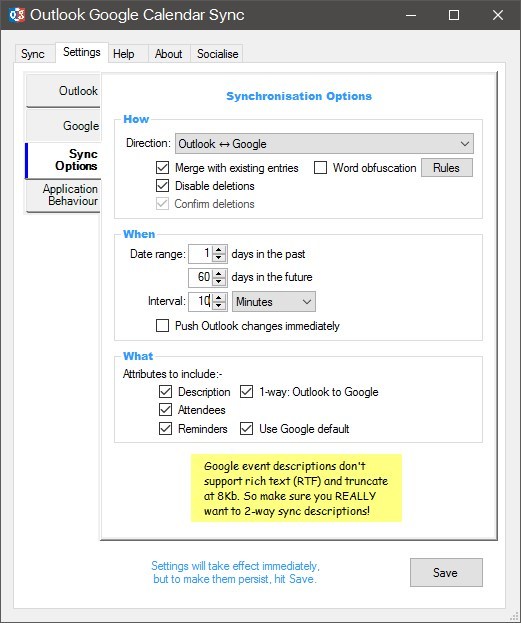Maximize the application window

click(454, 15)
